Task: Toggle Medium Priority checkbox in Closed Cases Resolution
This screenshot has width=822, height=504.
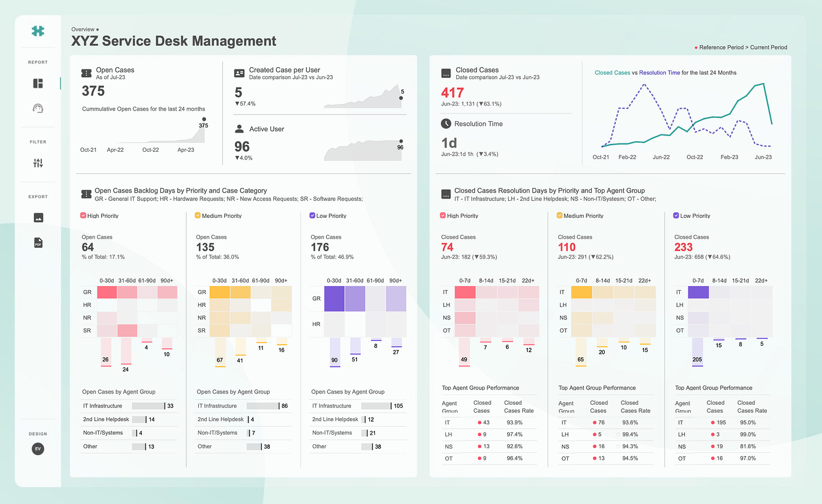Action: [559, 216]
